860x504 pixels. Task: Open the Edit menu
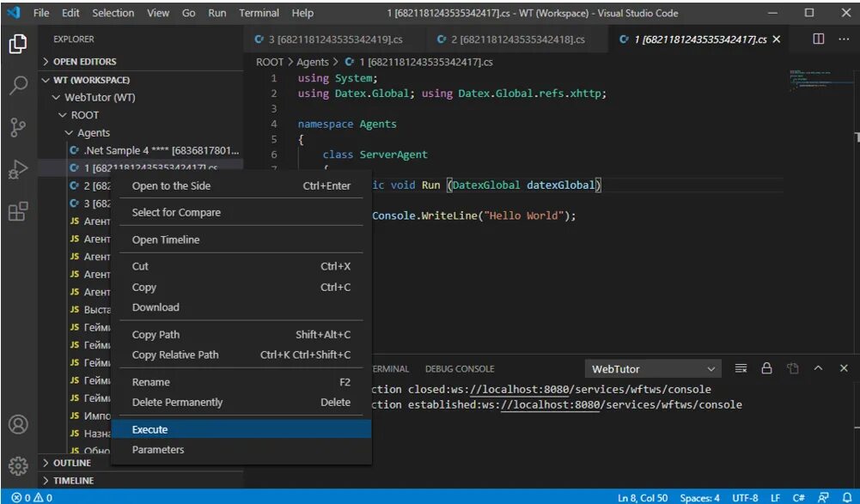[x=70, y=13]
